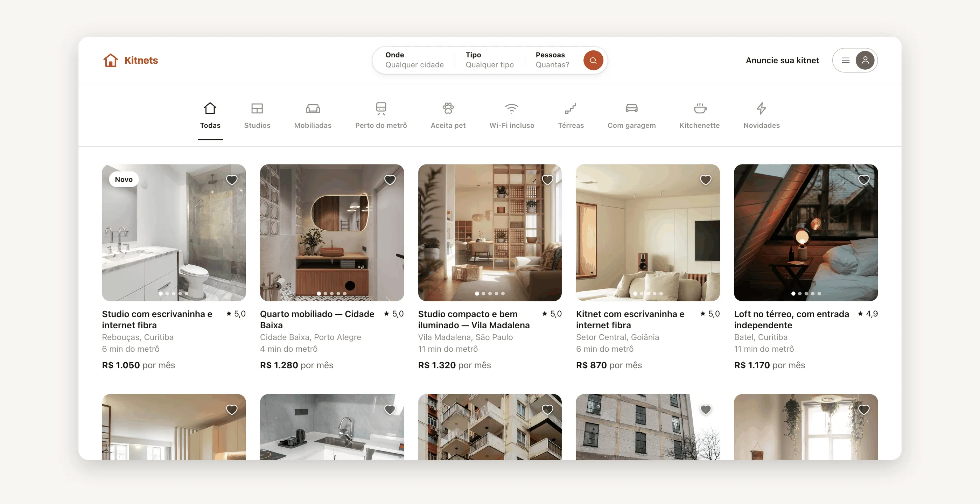
Task: Toggle heart on Vila Madalena studio
Action: pyautogui.click(x=547, y=180)
